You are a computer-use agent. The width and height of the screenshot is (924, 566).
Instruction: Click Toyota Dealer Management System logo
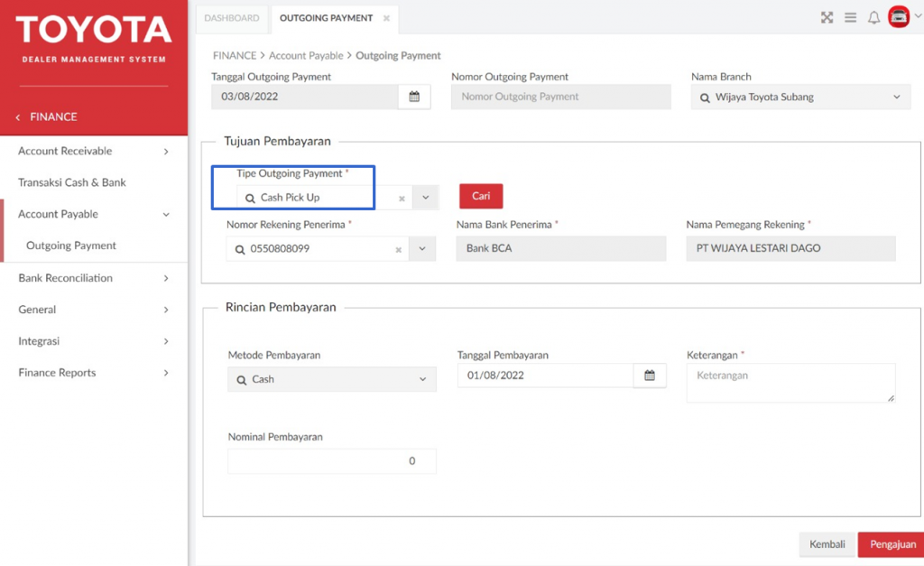[94, 39]
